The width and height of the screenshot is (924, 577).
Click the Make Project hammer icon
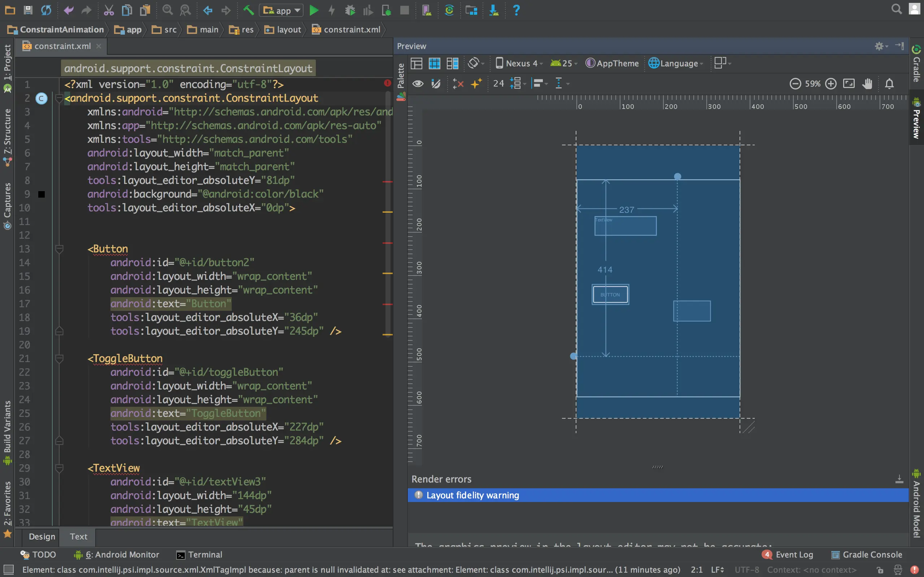click(x=249, y=10)
